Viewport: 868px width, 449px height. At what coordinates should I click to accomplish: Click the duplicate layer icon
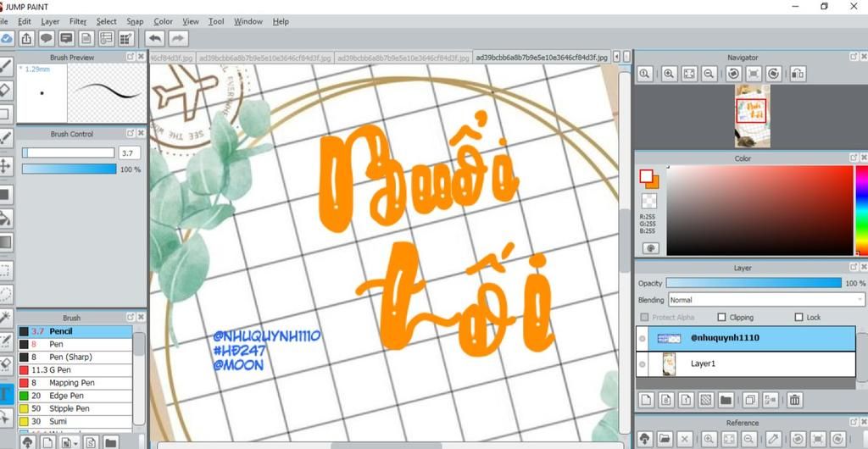click(x=750, y=399)
